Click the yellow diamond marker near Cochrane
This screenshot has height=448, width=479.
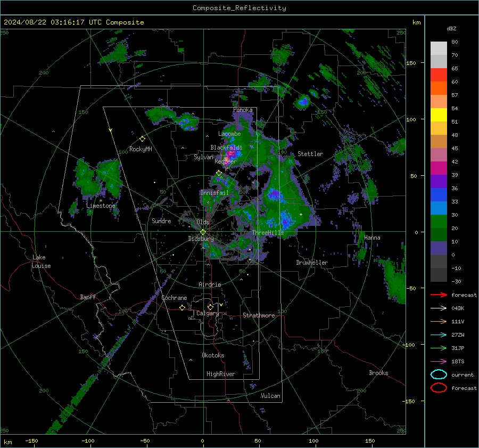[x=182, y=307]
